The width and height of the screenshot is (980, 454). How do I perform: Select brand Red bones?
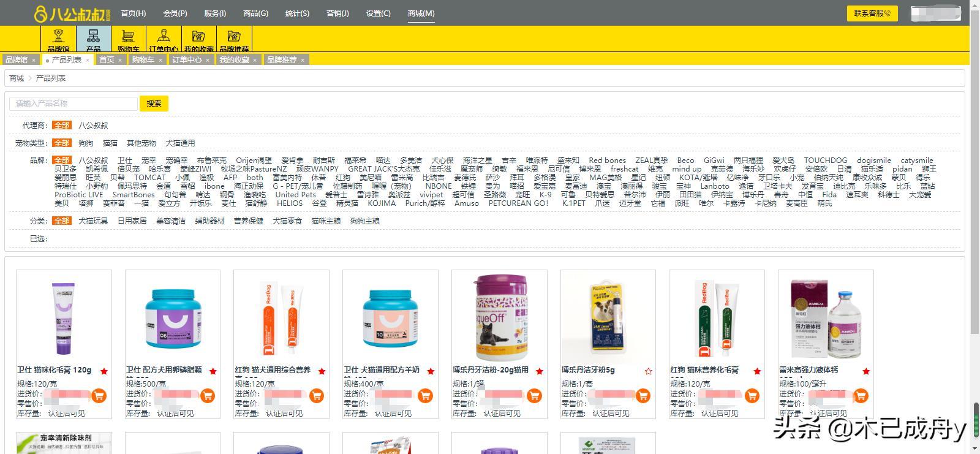(x=607, y=161)
